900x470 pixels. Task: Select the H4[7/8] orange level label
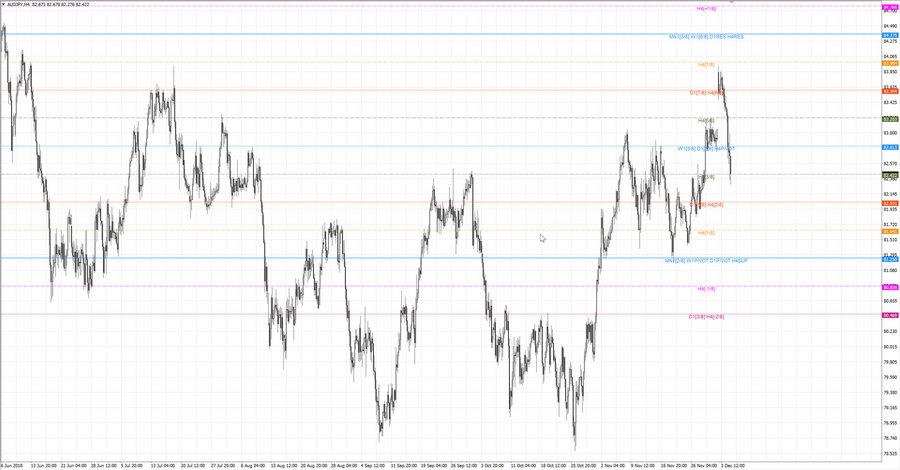707,65
